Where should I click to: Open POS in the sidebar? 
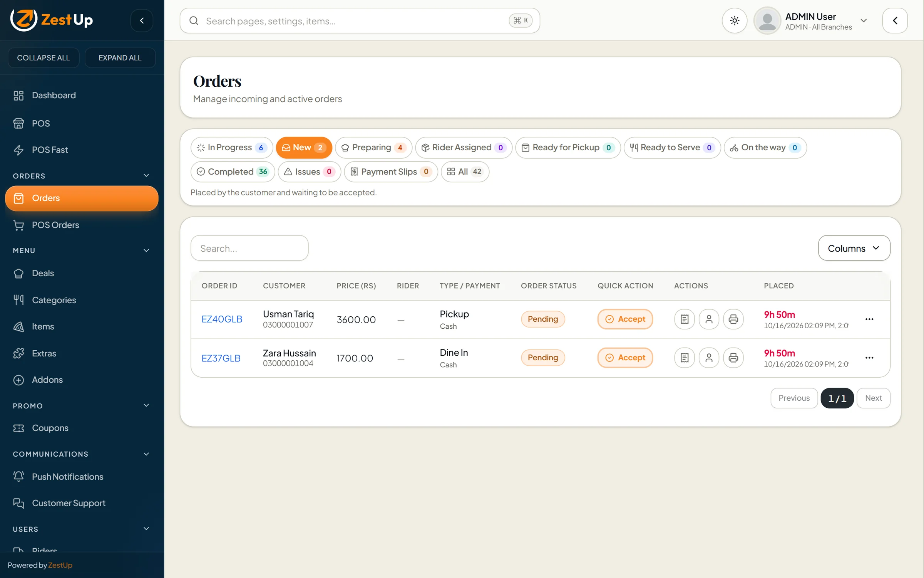(x=82, y=123)
